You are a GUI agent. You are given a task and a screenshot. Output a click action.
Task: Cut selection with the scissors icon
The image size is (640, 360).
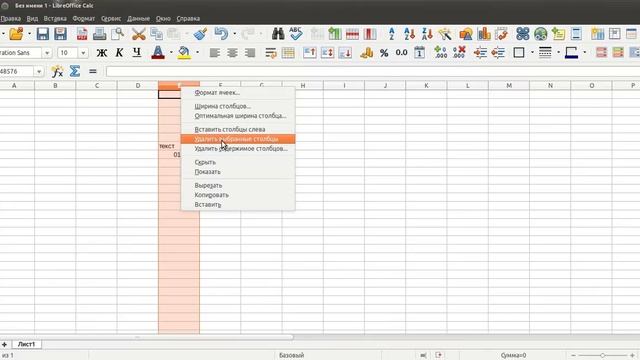tap(138, 34)
